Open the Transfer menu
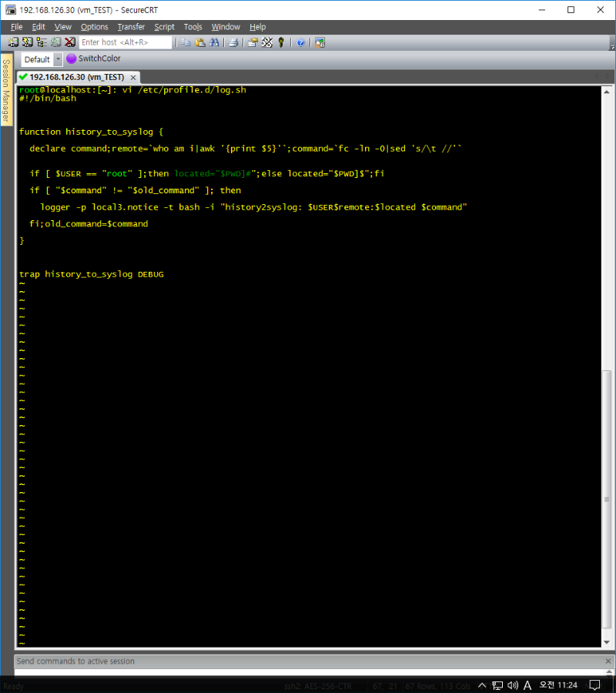The height and width of the screenshot is (693, 616). tap(131, 27)
